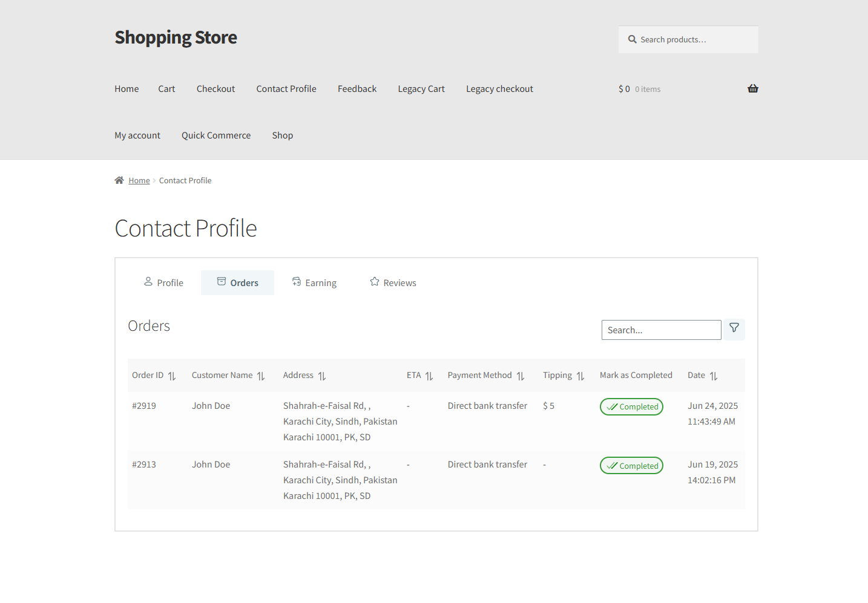Toggle Completed status for order #2913
The image size is (868, 603).
631,466
